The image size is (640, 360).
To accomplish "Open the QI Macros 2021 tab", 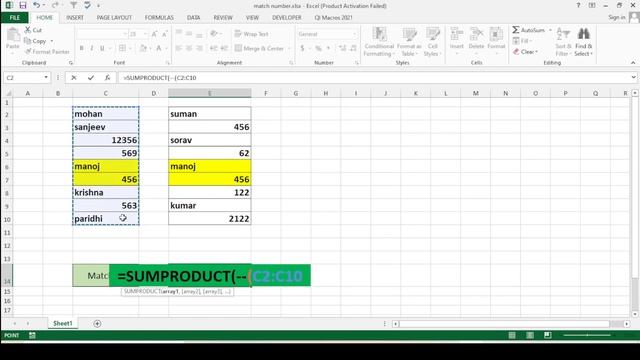I will 333,18.
